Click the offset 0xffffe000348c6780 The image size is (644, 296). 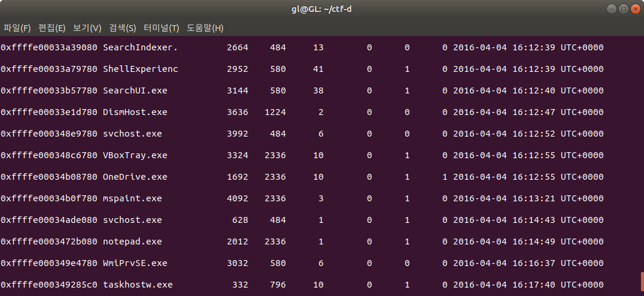coord(49,155)
